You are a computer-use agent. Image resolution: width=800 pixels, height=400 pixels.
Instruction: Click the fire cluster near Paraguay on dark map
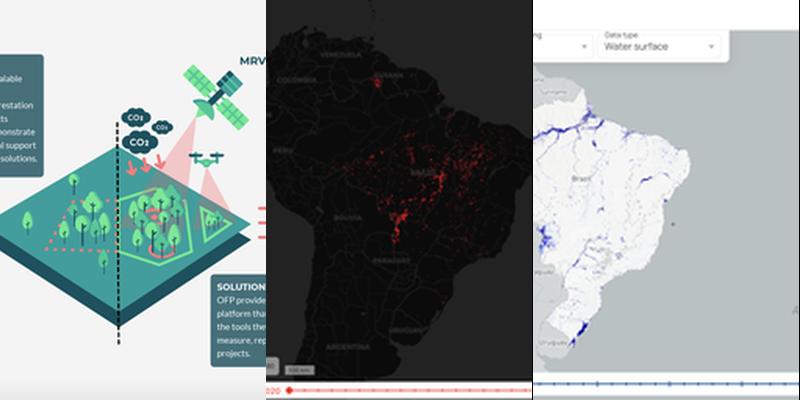[x=398, y=226]
